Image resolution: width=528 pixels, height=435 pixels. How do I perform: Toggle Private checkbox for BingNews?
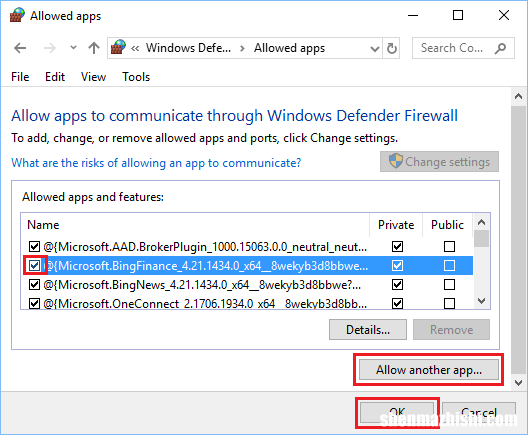coord(397,285)
